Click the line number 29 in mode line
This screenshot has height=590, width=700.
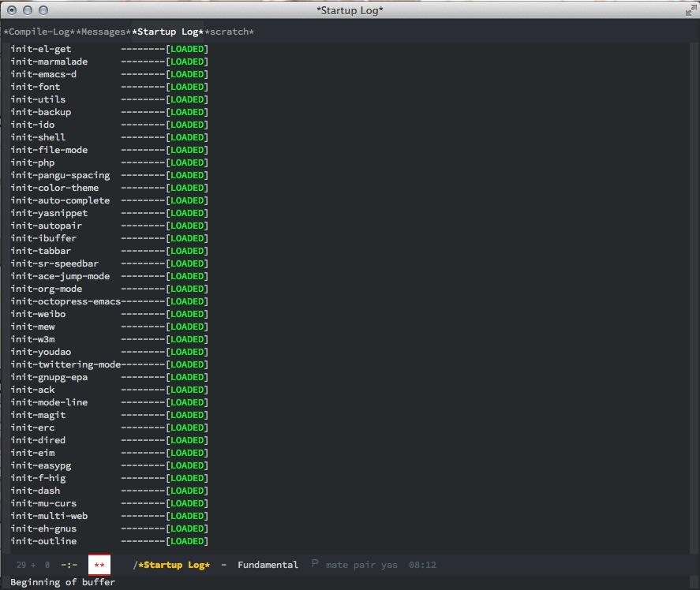click(21, 565)
